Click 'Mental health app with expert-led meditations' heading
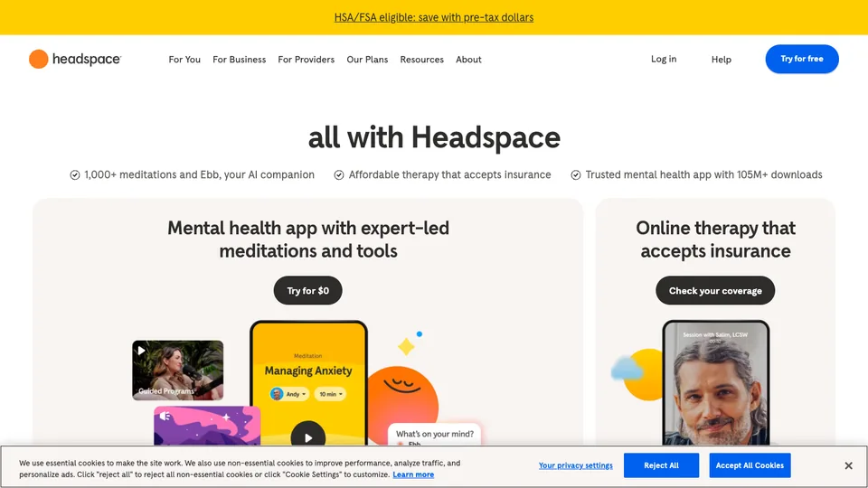Screen dimensions: 868x488 (308, 239)
